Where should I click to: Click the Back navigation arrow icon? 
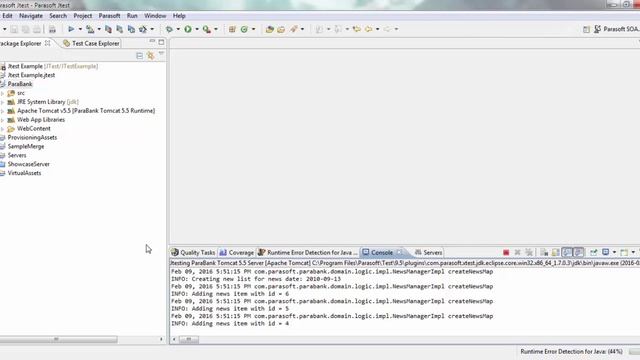coord(369,29)
